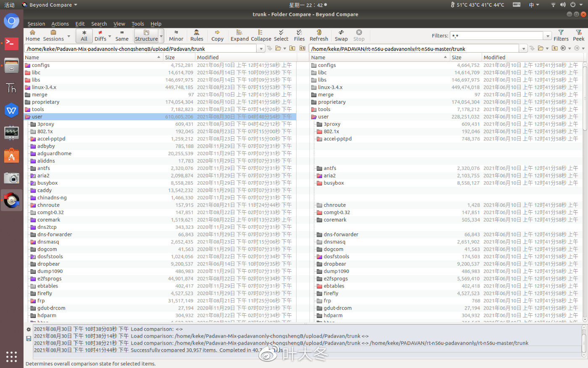Click the Filters text field

click(497, 36)
